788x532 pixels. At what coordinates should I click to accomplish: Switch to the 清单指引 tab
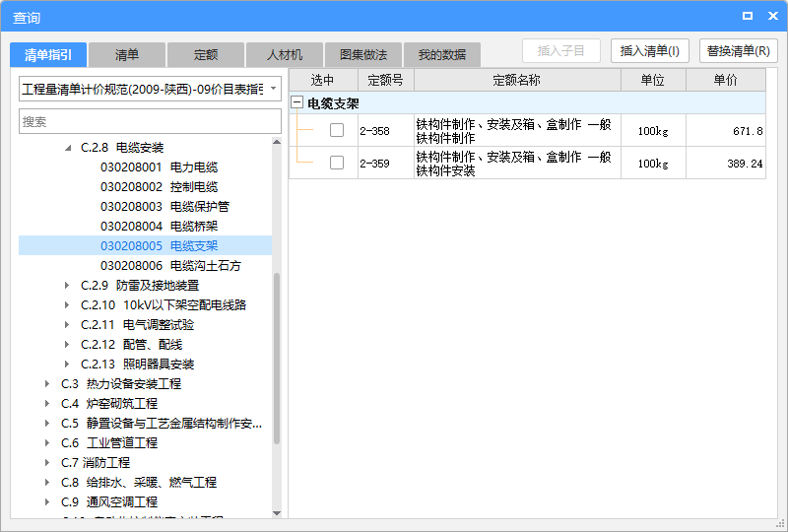[48, 55]
